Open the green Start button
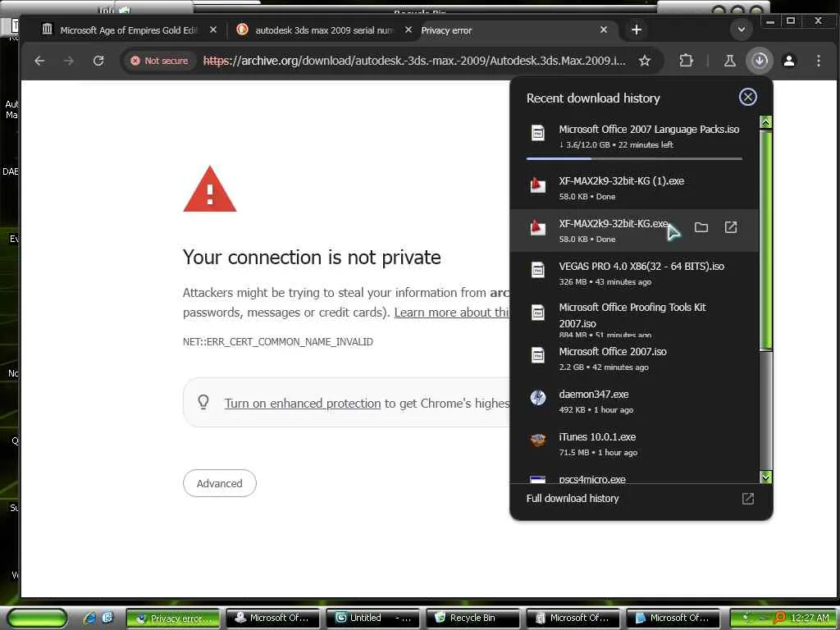The image size is (840, 630). (37, 618)
